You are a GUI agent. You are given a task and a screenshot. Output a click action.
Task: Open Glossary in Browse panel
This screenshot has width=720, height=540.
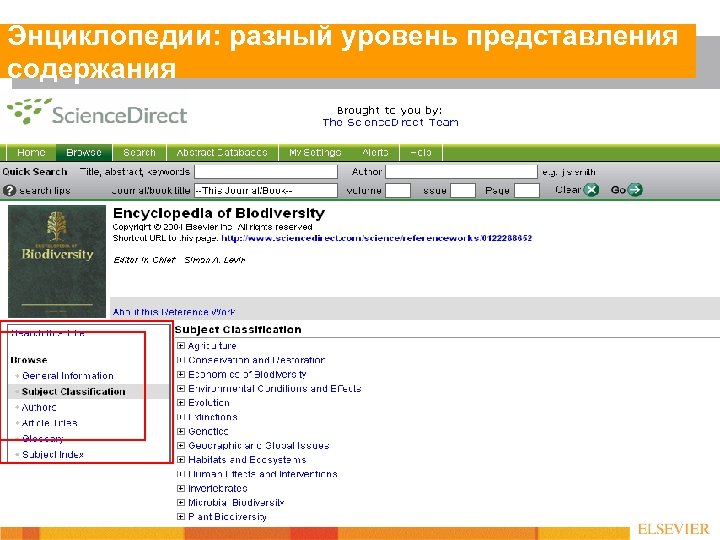point(43,439)
